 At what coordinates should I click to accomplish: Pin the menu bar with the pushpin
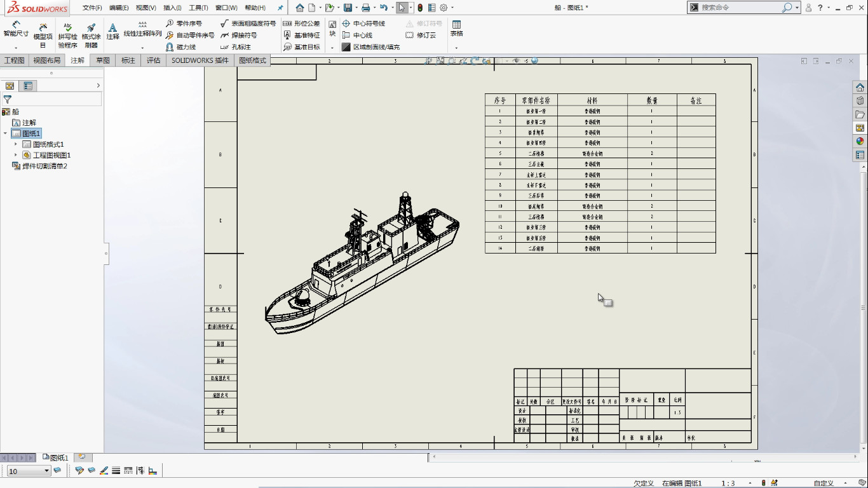pyautogui.click(x=280, y=8)
